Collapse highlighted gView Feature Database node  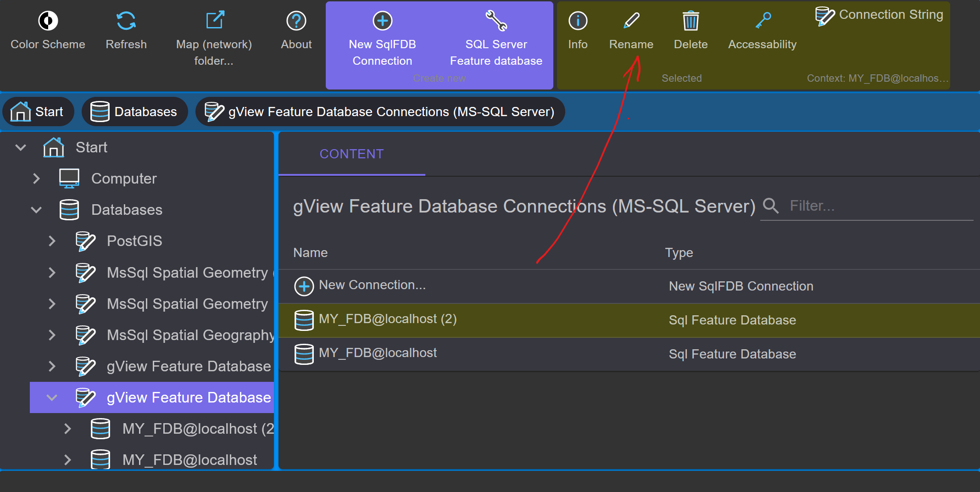pos(52,397)
